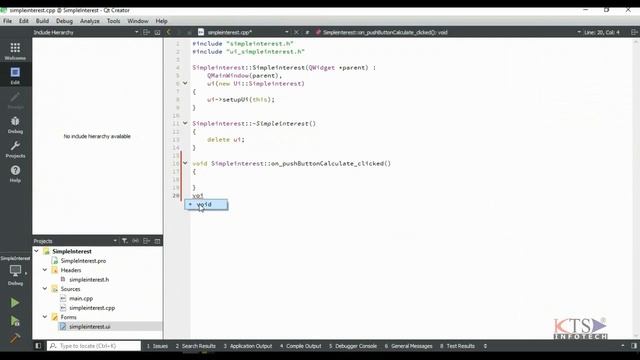Screen dimensions: 640x360
Task: Click the Line 20, Col 4 indicator
Action: 602,32
